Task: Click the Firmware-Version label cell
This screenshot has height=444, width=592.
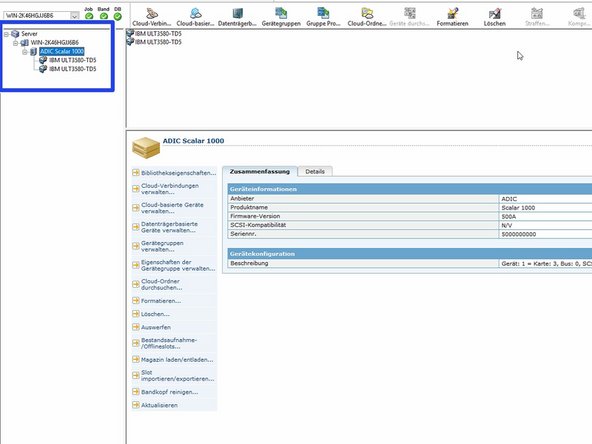Action: pyautogui.click(x=363, y=216)
